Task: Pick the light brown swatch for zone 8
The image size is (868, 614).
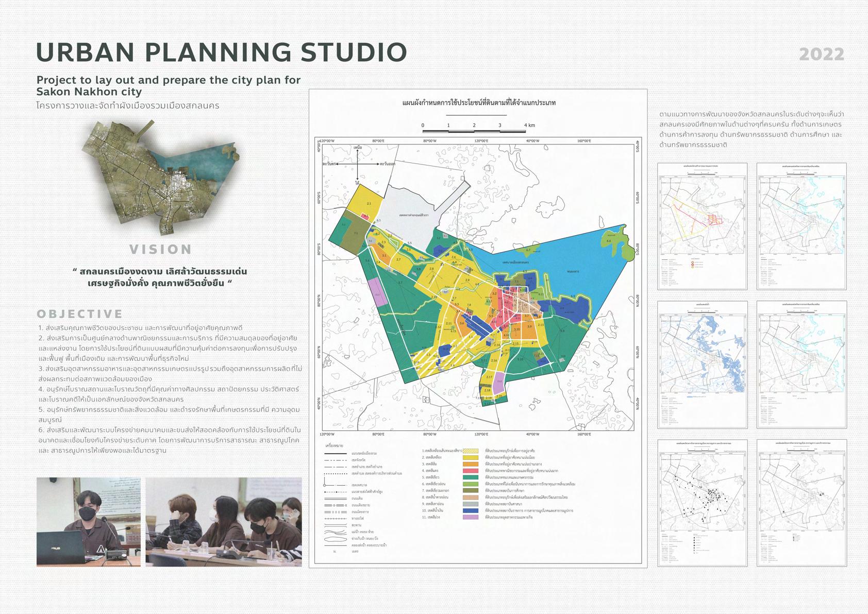Action: coord(471,497)
